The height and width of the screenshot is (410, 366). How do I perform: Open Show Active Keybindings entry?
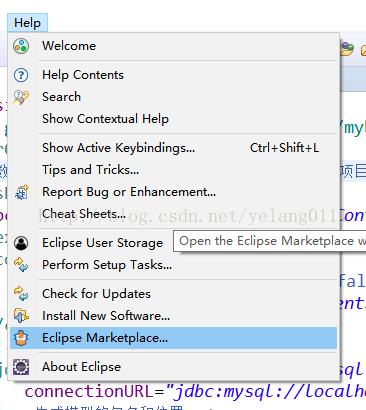[x=173, y=148]
